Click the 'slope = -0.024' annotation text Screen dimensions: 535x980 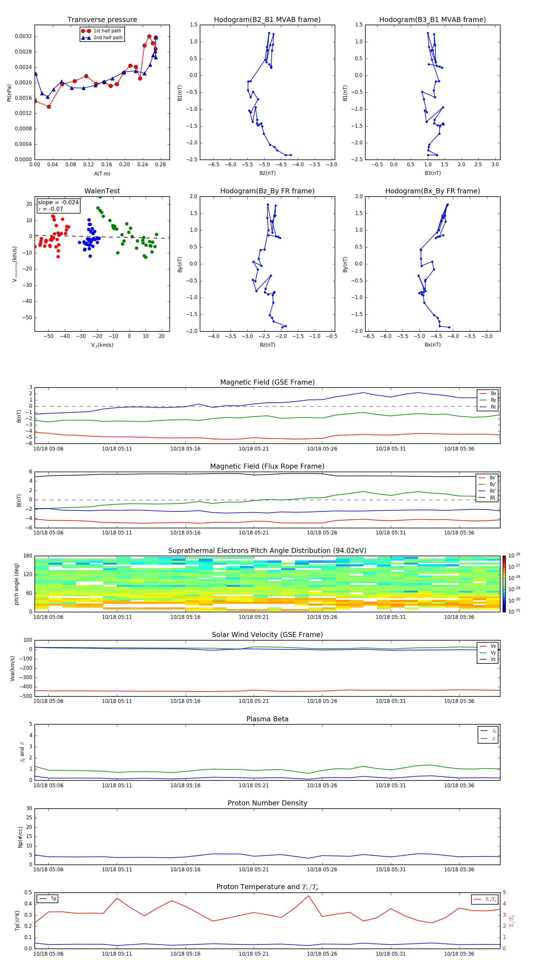coord(58,203)
